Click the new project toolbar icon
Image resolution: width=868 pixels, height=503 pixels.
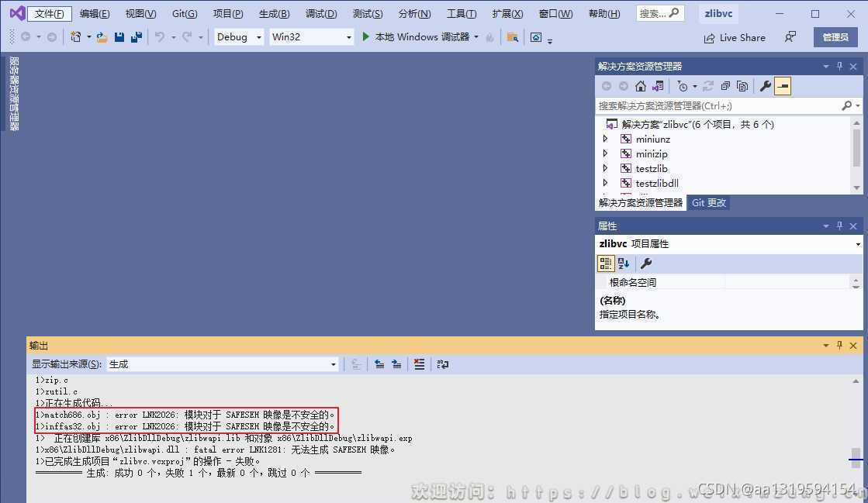[x=75, y=37]
